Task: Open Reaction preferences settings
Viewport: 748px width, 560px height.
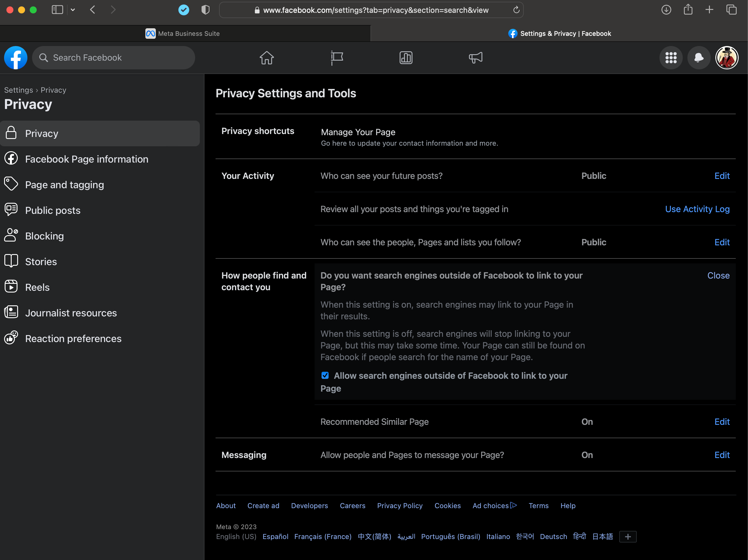Action: [x=100, y=339]
